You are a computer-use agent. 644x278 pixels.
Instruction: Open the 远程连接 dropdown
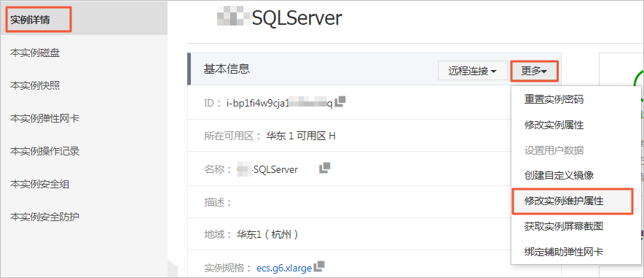pos(473,71)
